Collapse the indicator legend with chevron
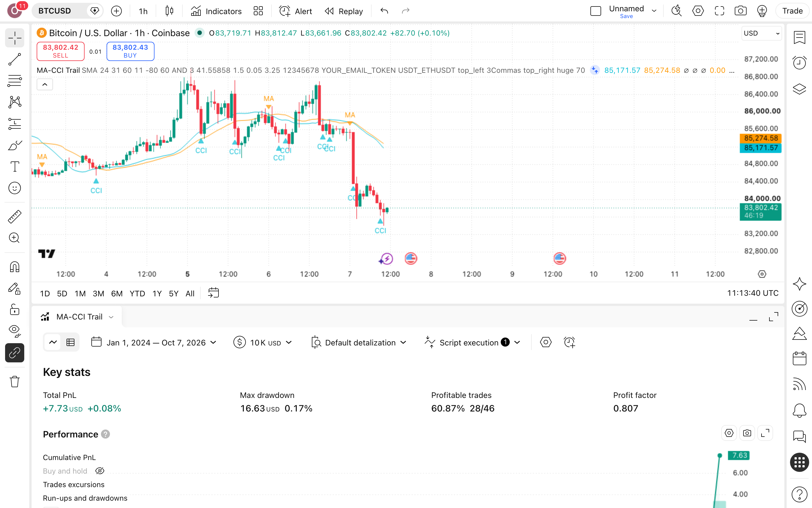 (x=45, y=84)
